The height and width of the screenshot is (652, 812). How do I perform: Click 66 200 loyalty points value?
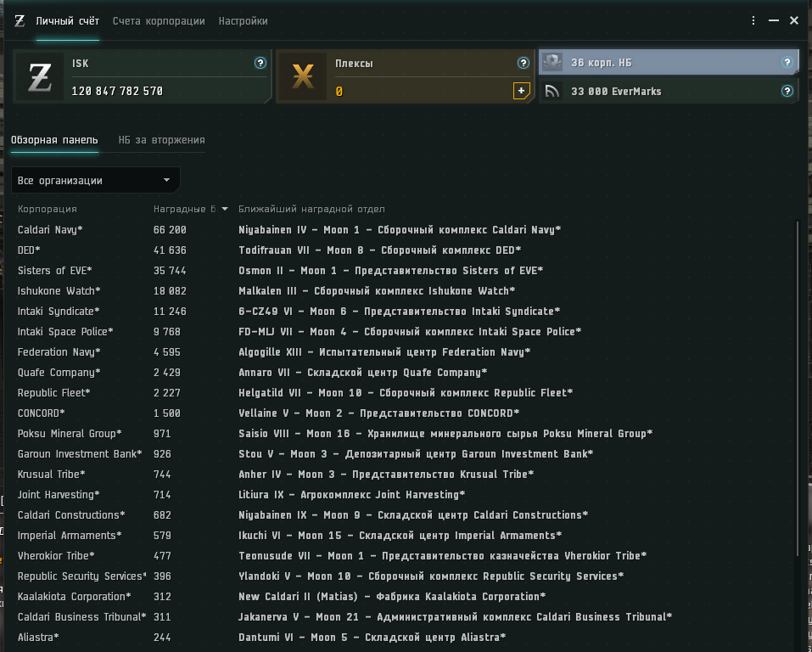pos(170,229)
